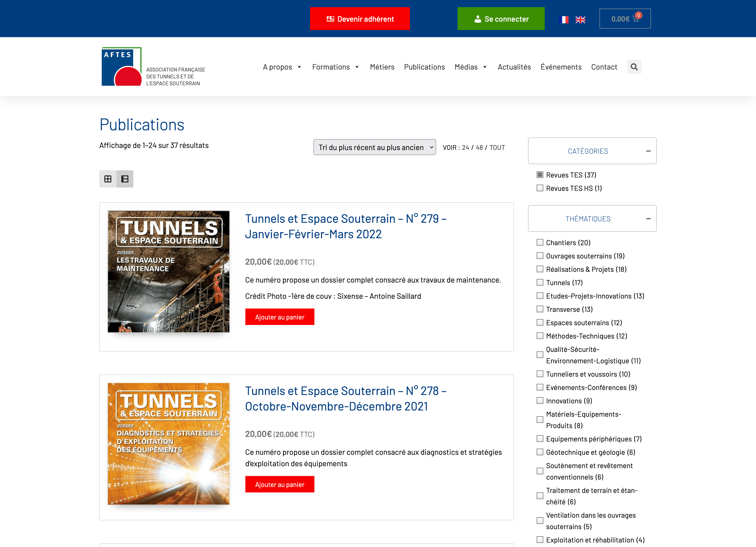Viewport: 756px width, 547px height.
Task: Check Ouvrages souterrains filter
Action: [540, 256]
